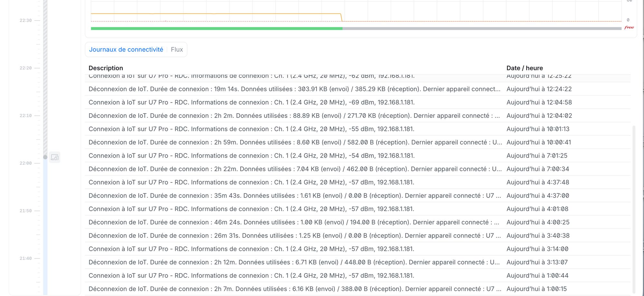Screen dimensions: 644x296
Task: Click the timestamp Aujourd'hui à 4:01:08
Action: tap(537, 209)
